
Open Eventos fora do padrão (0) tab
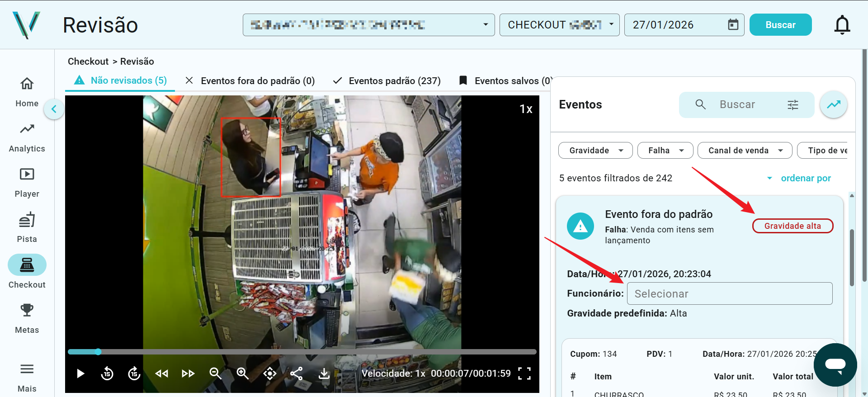point(250,81)
